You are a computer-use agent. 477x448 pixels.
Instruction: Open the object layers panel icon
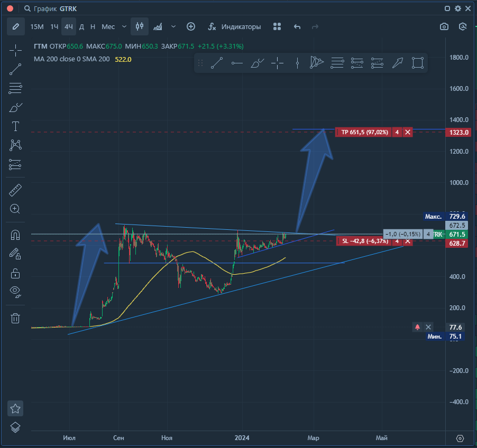pos(15,427)
